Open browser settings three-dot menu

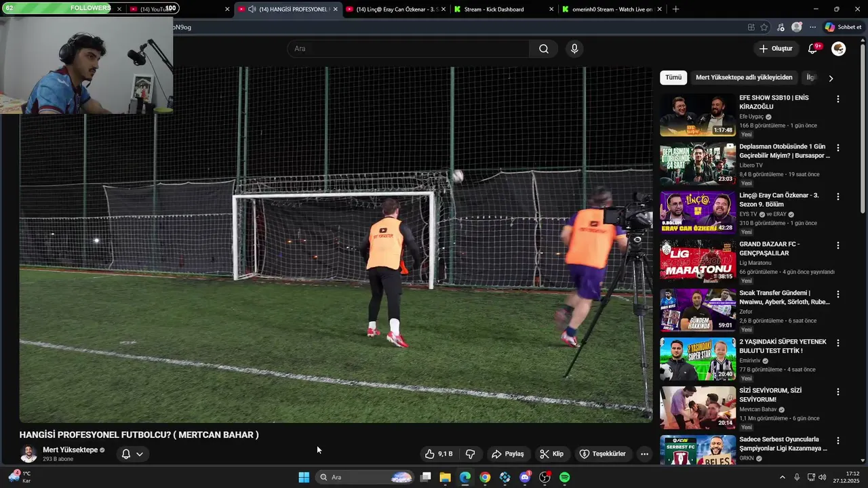812,27
